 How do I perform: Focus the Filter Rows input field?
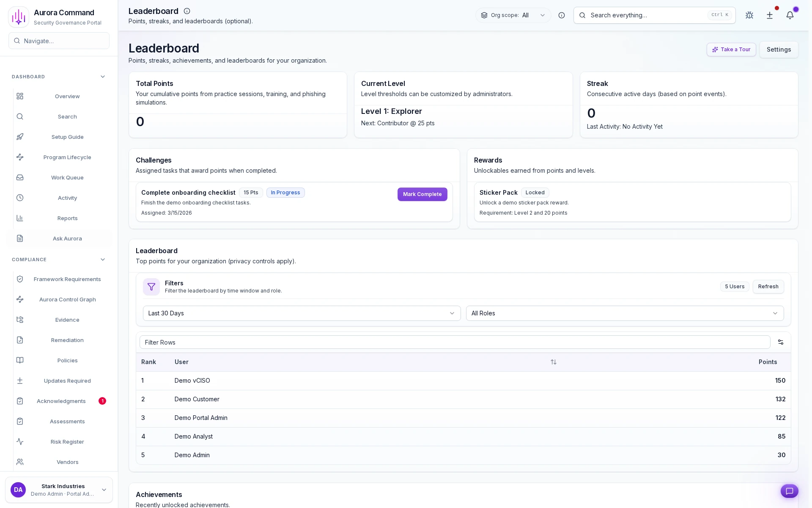[x=455, y=342]
